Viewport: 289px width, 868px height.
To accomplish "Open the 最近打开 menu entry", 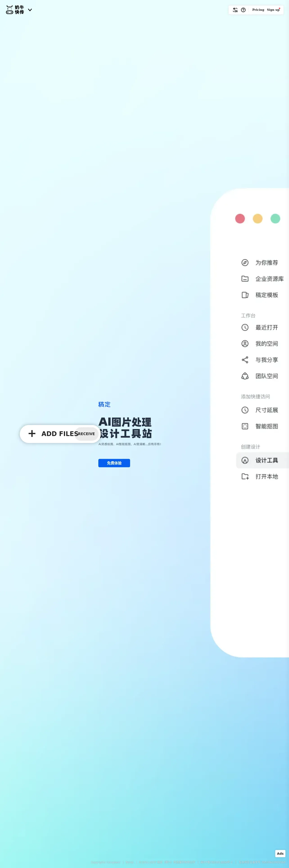I will [x=266, y=327].
